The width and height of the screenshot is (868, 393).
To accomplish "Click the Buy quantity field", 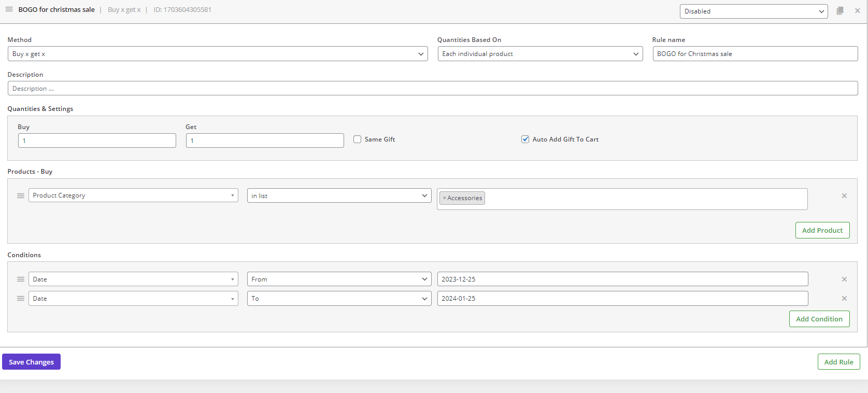I will 97,141.
